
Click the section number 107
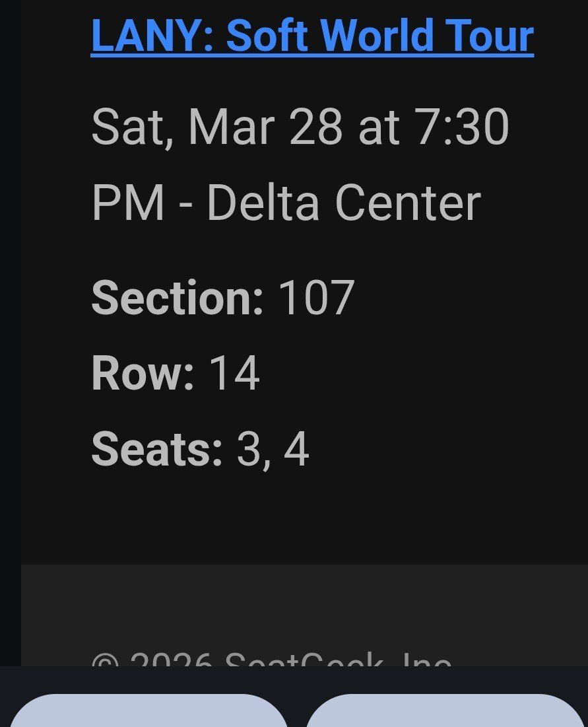coord(316,298)
